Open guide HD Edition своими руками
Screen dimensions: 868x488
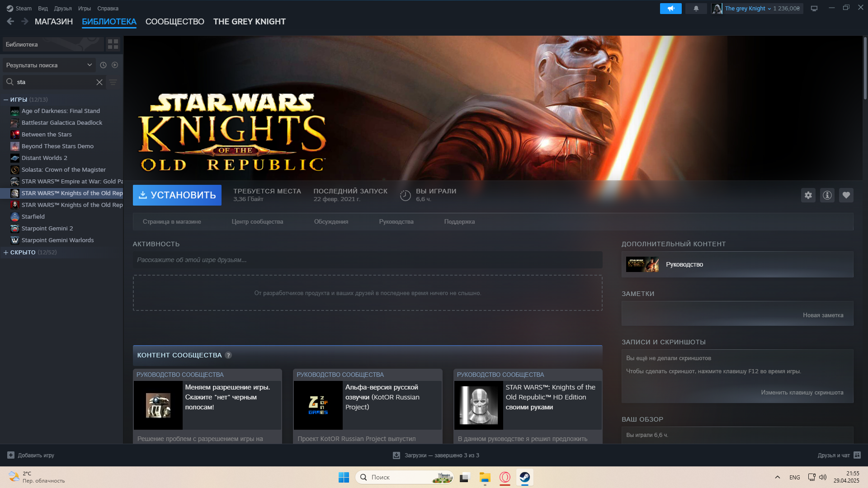click(528, 405)
